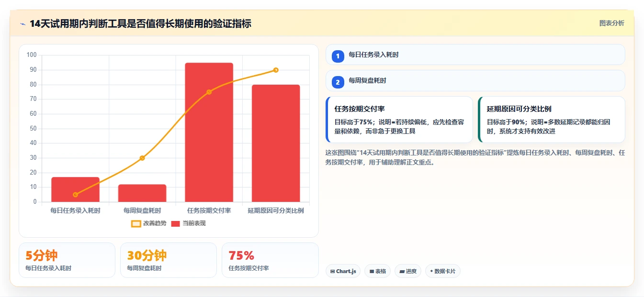
Task: Open the 延期原因可分类比例 info card
Action: point(552,120)
